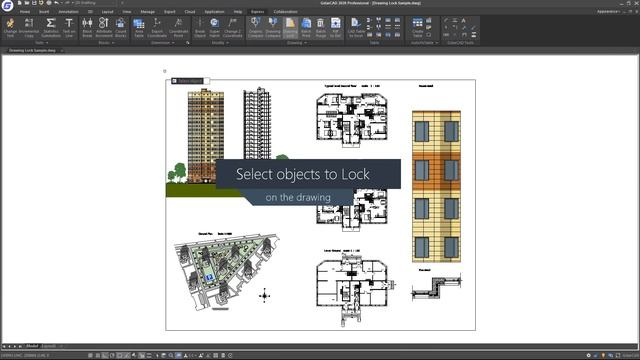Switch to the Model space tab

32,346
